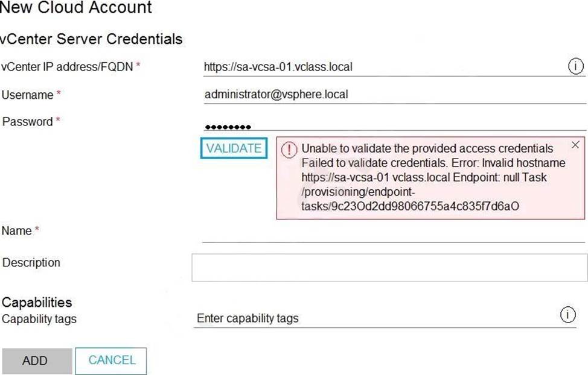The image size is (588, 375).
Task: Click the capability tags info icon
Action: (x=567, y=315)
